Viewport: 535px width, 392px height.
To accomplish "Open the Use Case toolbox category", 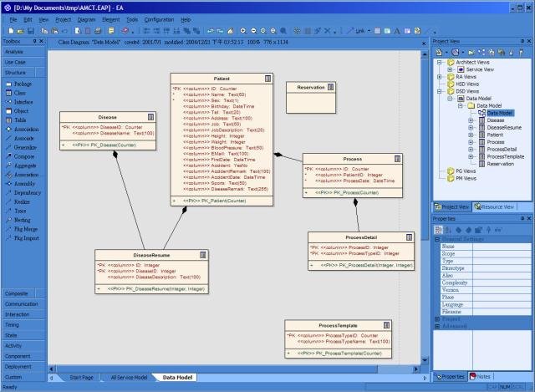I will click(x=23, y=63).
